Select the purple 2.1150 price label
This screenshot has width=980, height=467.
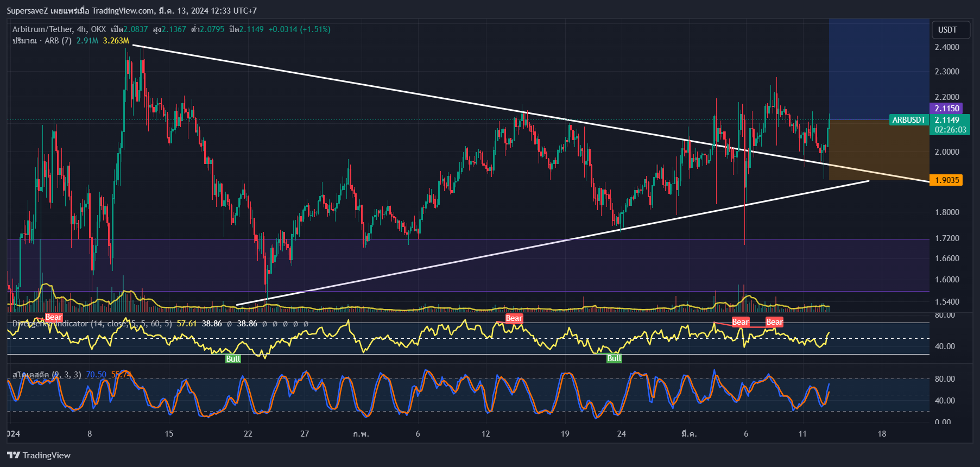[x=946, y=109]
